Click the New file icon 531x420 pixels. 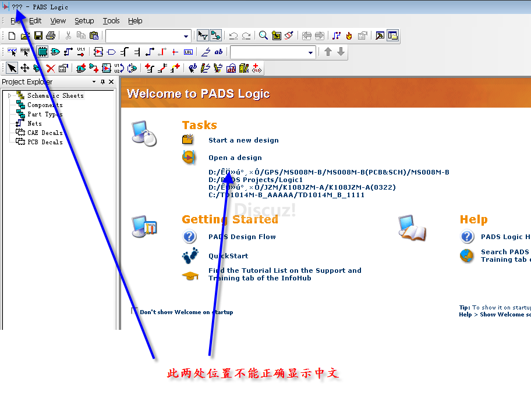(12, 35)
